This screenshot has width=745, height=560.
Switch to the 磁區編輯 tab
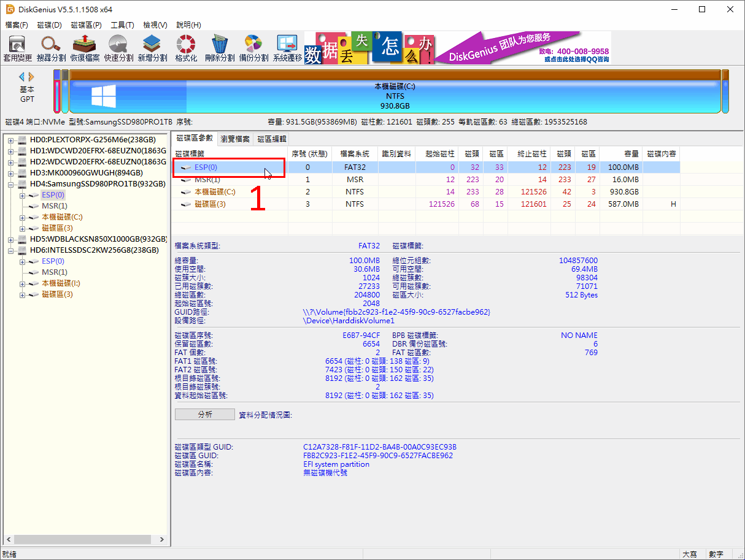271,139
